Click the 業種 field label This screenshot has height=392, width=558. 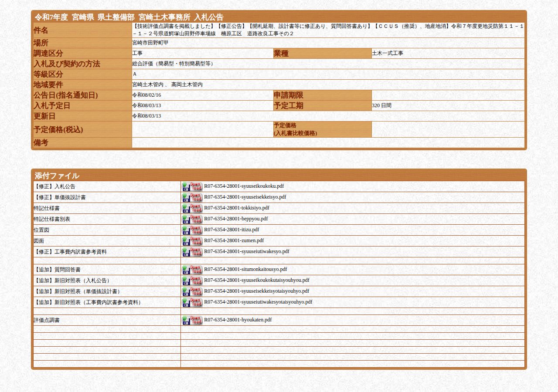tap(281, 53)
